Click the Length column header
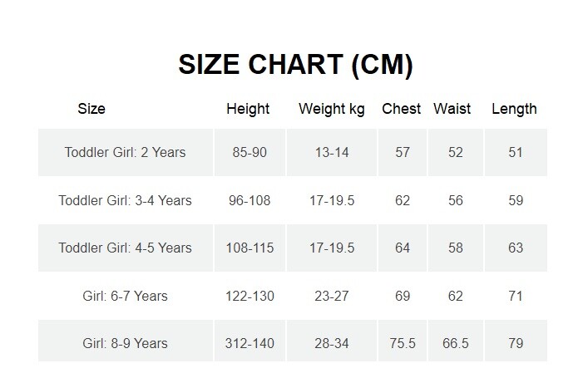 pyautogui.click(x=514, y=109)
